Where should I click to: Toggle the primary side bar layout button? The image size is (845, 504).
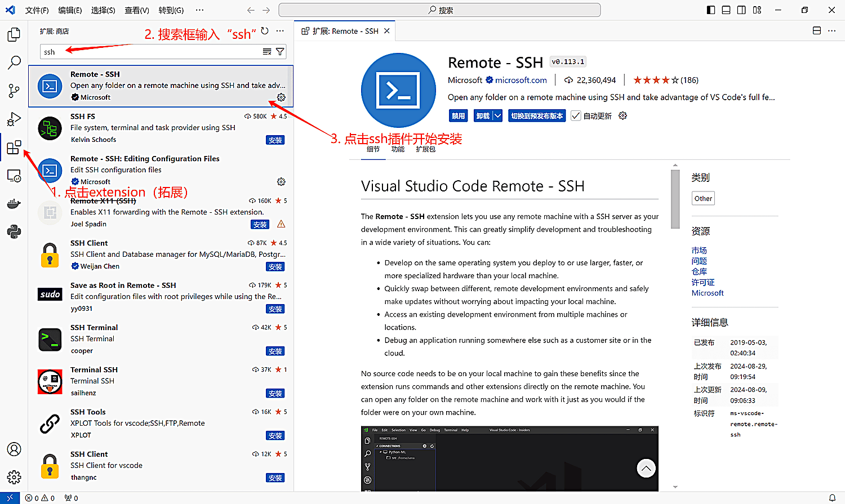pos(711,10)
